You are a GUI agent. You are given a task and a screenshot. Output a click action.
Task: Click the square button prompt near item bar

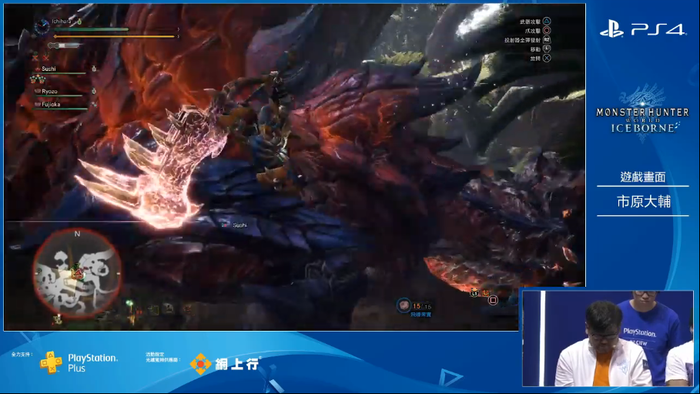[493, 300]
